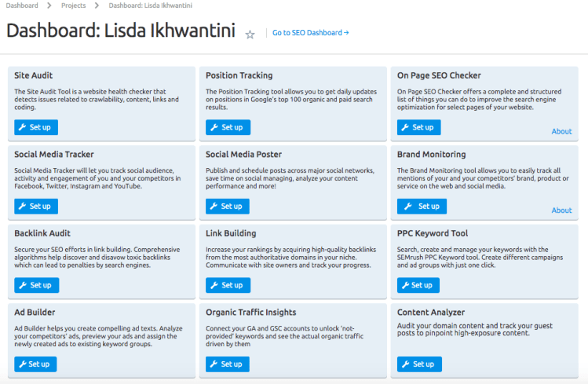
Task: Set up On Page SEO Checker
Action: [x=418, y=127]
